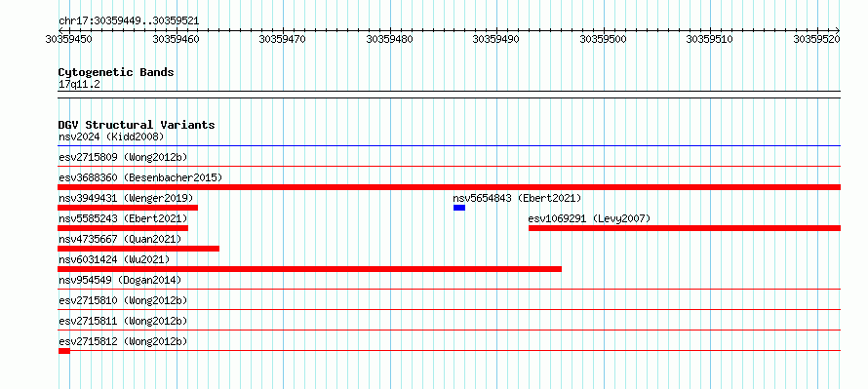Open the esv1069291 (Levy2007) label
The width and height of the screenshot is (868, 389).
[589, 218]
